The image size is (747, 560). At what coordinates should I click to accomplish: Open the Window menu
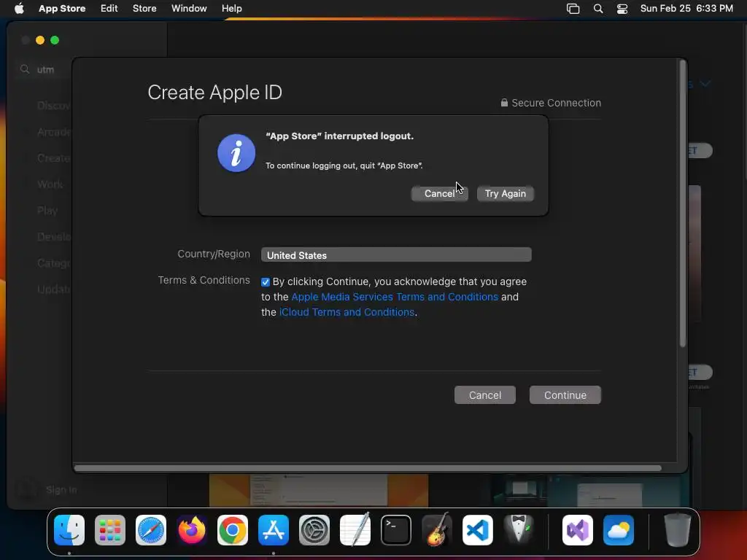click(189, 8)
